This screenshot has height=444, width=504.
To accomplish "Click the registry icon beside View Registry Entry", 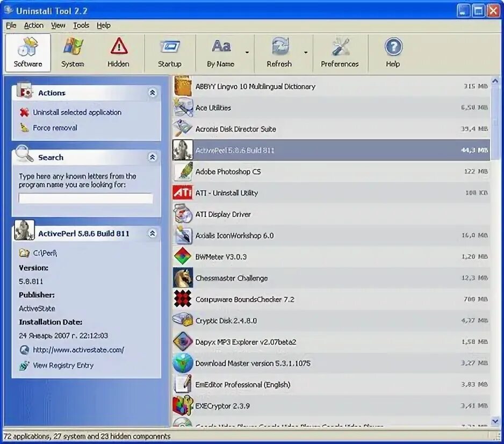I will pyautogui.click(x=24, y=366).
